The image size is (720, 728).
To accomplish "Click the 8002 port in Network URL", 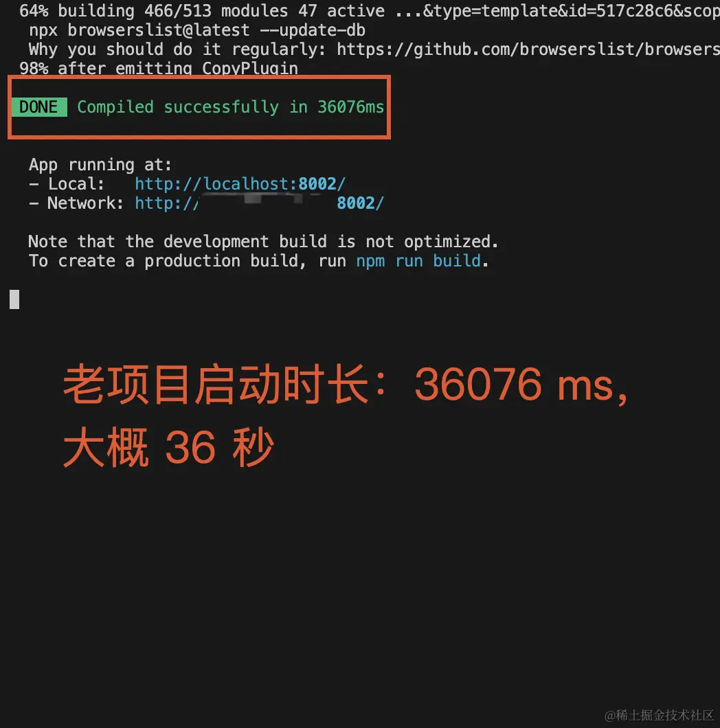I will (356, 203).
